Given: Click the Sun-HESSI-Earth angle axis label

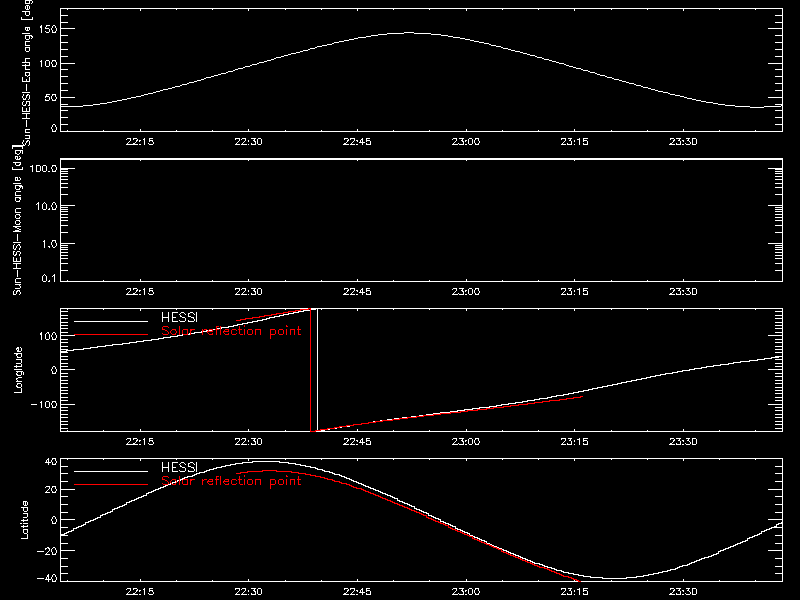Looking at the screenshot, I should 27,72.
